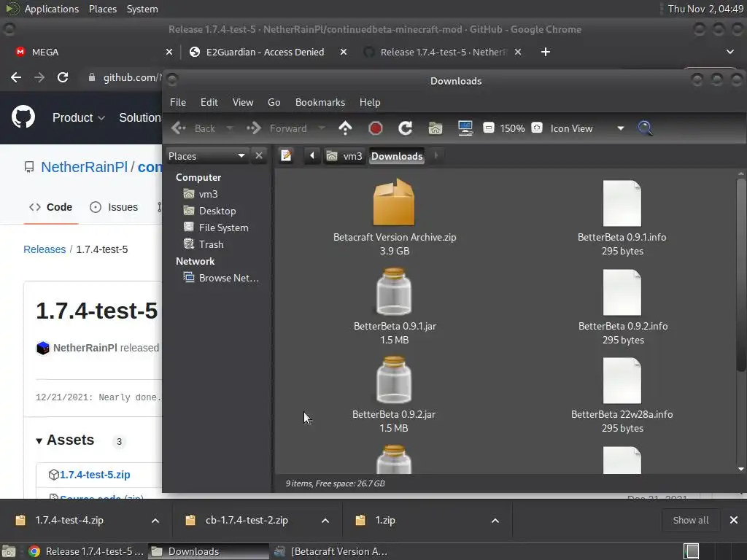
Task: Select BetterBeta 0.9.2.jar jar icon
Action: [394, 380]
